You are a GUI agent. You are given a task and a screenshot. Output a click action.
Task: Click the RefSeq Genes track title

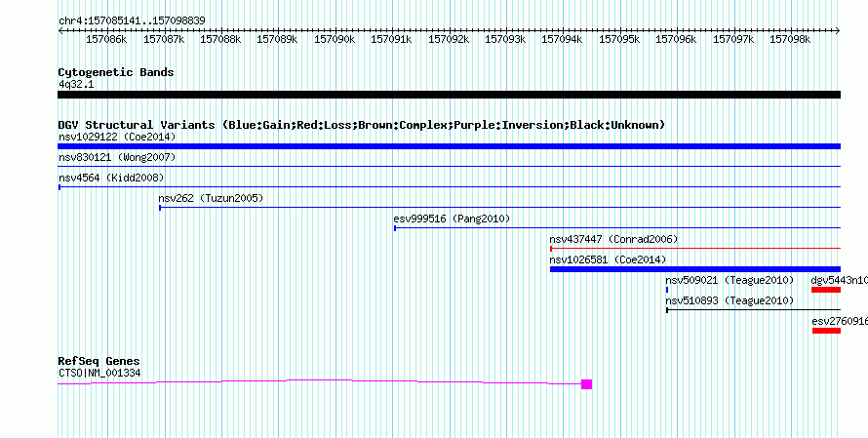[99, 362]
